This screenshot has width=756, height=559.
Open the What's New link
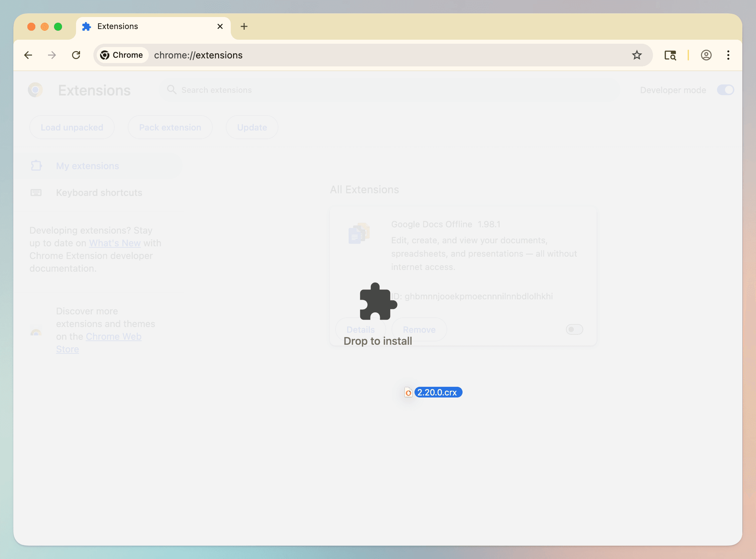115,243
